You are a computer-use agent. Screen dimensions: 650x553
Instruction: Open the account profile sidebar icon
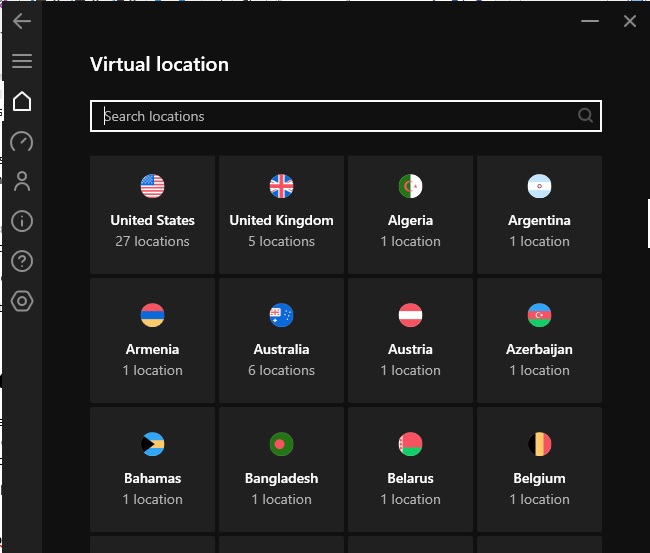pos(22,181)
